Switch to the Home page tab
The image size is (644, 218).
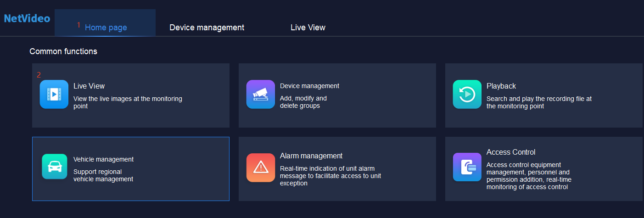coord(106,28)
